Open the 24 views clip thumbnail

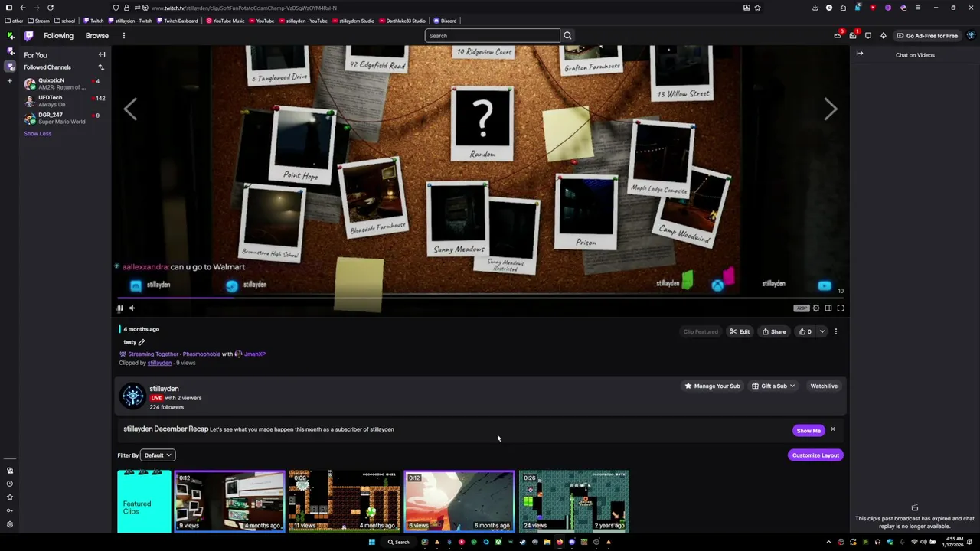pyautogui.click(x=574, y=501)
